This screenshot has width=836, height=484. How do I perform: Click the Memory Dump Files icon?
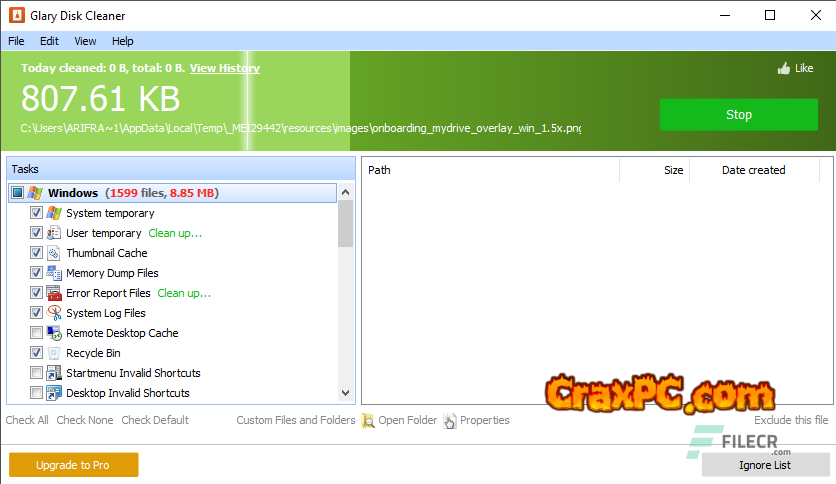pyautogui.click(x=54, y=273)
